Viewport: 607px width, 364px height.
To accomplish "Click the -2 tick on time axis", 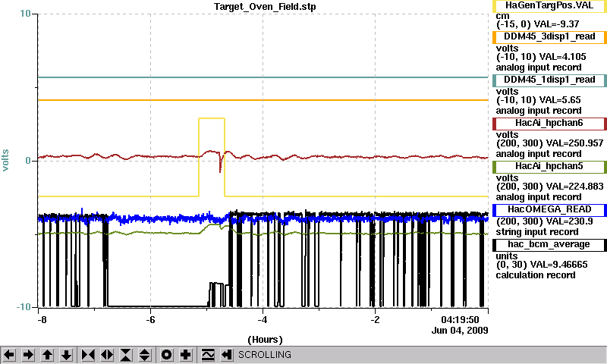I will coord(375,320).
